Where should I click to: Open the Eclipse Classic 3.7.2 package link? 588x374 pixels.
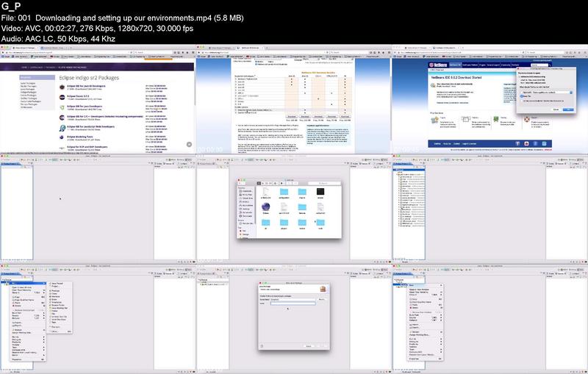point(78,96)
